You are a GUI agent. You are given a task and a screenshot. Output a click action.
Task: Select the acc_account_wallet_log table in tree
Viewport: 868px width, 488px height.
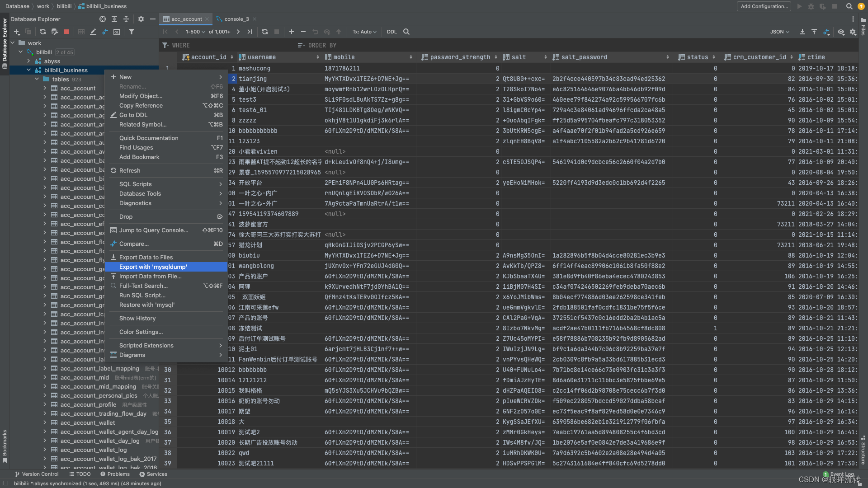[94, 450]
